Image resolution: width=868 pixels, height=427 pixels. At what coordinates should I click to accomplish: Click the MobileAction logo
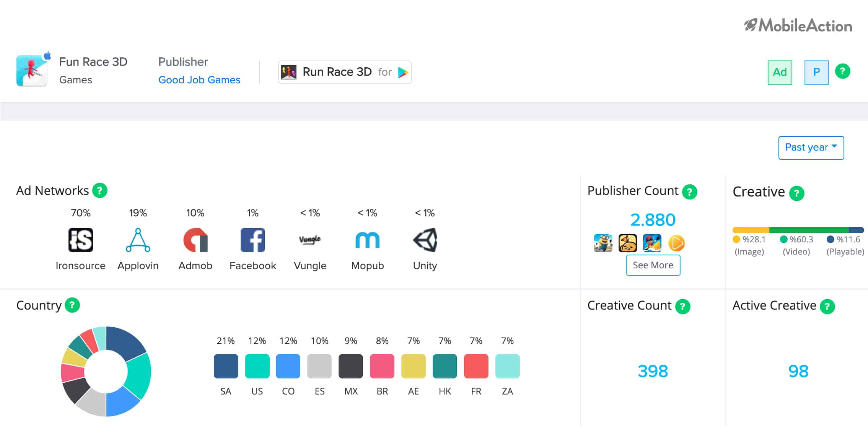click(798, 26)
